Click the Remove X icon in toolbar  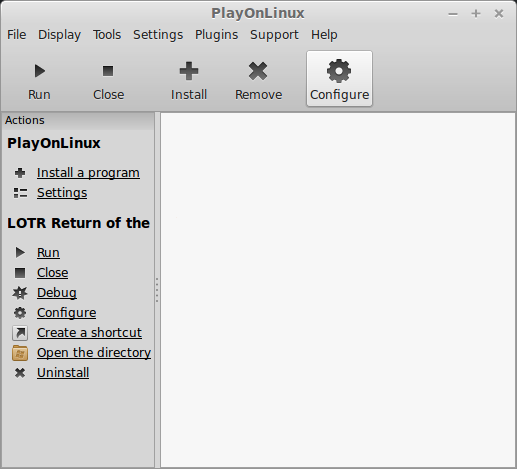click(x=258, y=71)
